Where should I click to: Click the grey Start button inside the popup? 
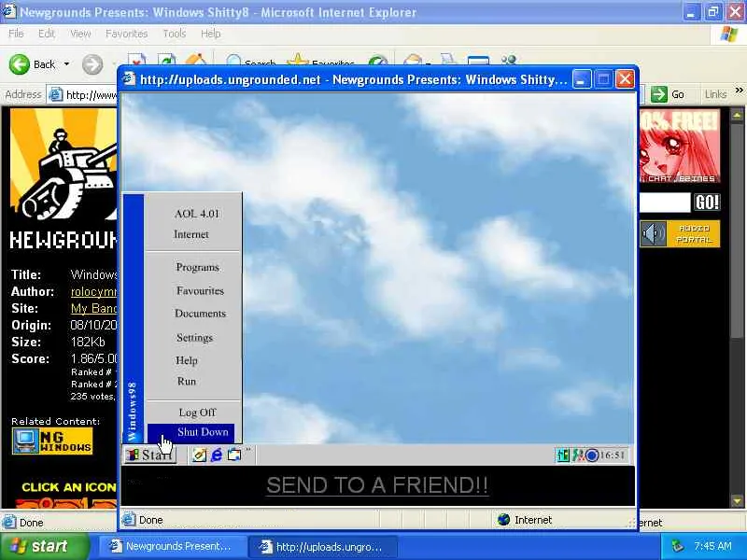(150, 455)
